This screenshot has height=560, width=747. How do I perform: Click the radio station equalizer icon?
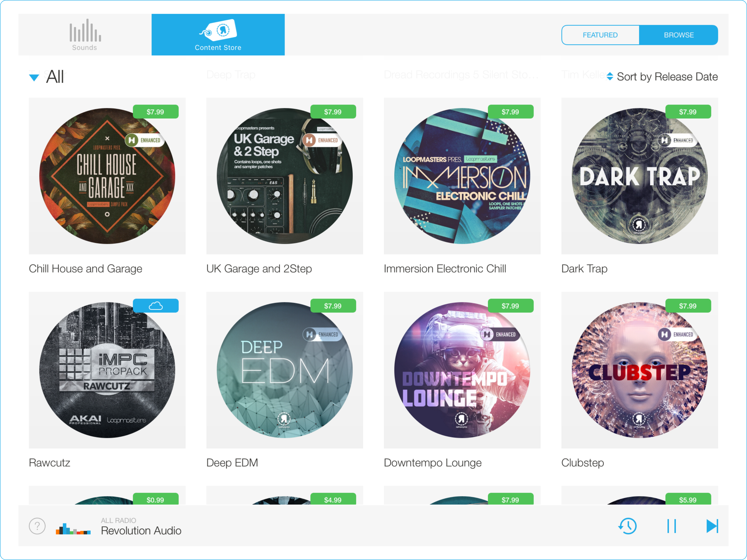pos(73,529)
